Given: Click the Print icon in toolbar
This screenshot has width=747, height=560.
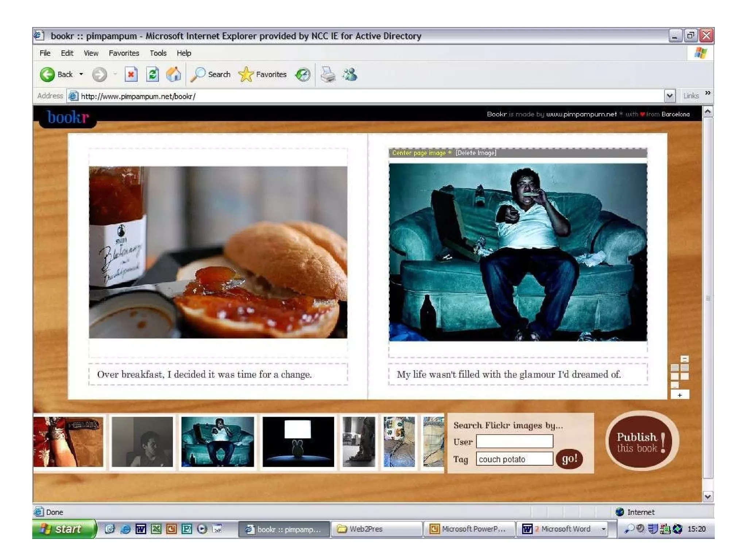Looking at the screenshot, I should click(328, 74).
